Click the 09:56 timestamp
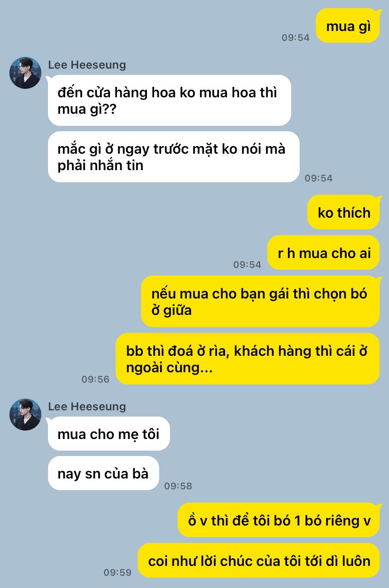Image resolution: width=389 pixels, height=588 pixels. [95, 379]
